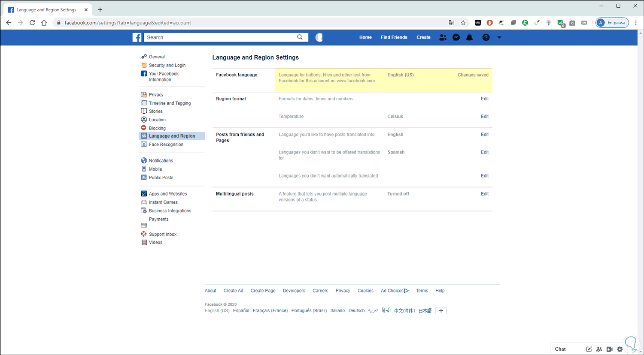Click Home in the top navigation
This screenshot has width=644, height=355.
click(365, 37)
